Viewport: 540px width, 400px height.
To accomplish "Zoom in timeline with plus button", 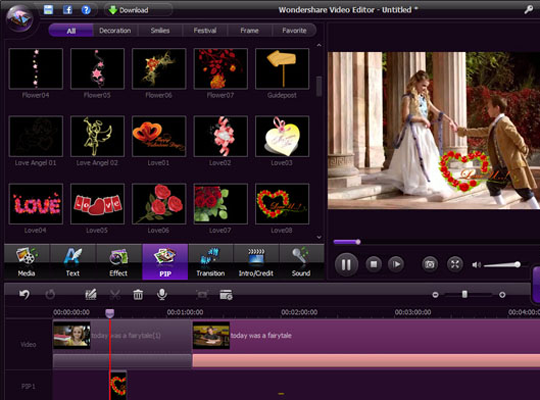I will (502, 295).
